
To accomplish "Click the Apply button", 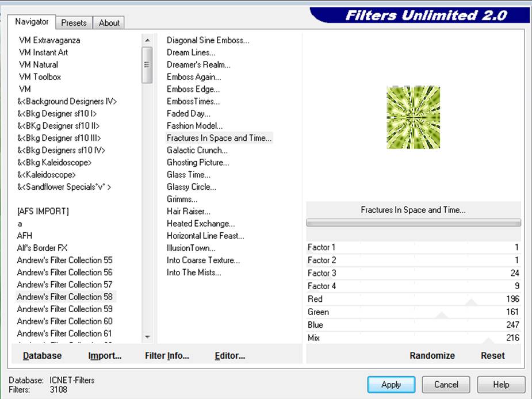I will (x=391, y=385).
